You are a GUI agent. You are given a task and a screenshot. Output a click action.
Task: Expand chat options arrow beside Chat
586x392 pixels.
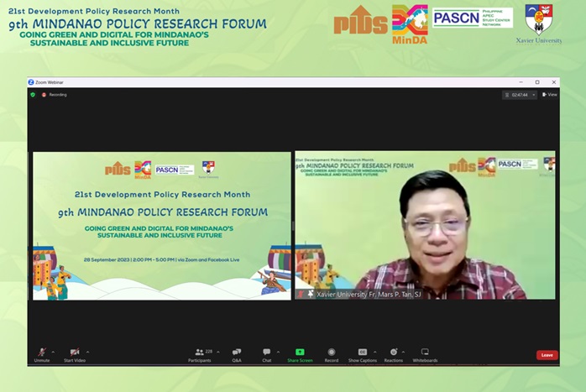[278, 352]
